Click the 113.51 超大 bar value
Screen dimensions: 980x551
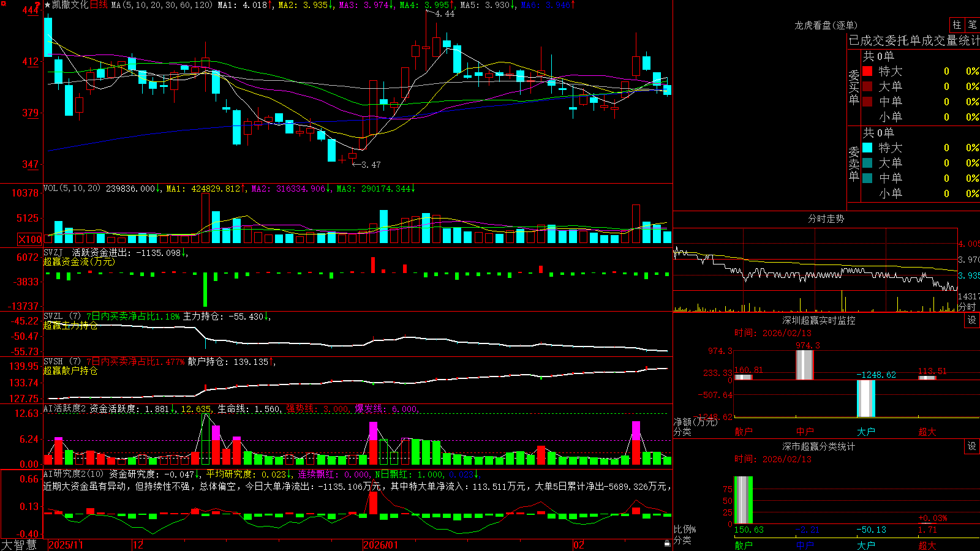pos(932,372)
